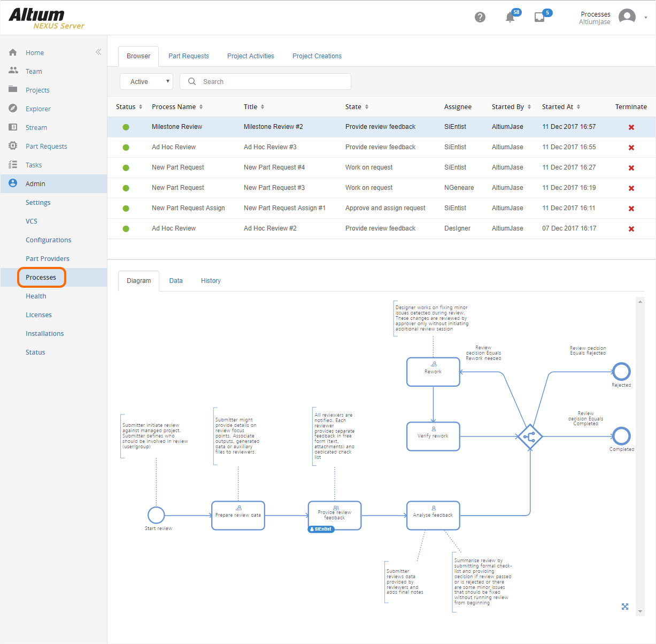
Task: Open the Active filter dropdown
Action: 146,82
